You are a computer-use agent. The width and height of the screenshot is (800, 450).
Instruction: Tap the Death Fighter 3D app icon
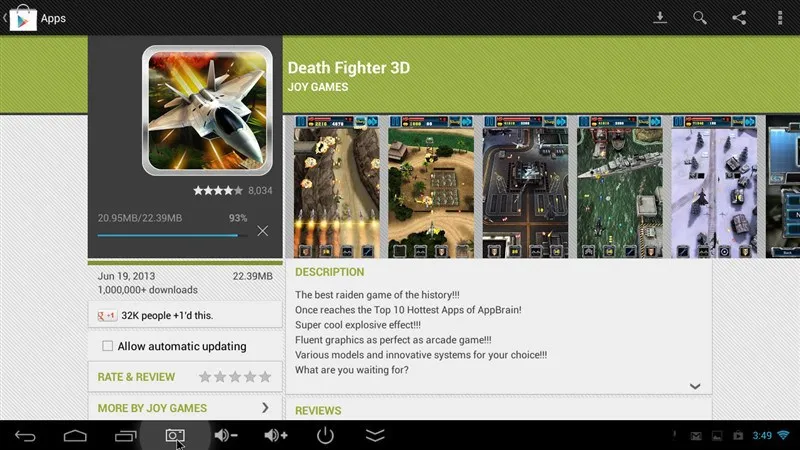click(x=207, y=111)
